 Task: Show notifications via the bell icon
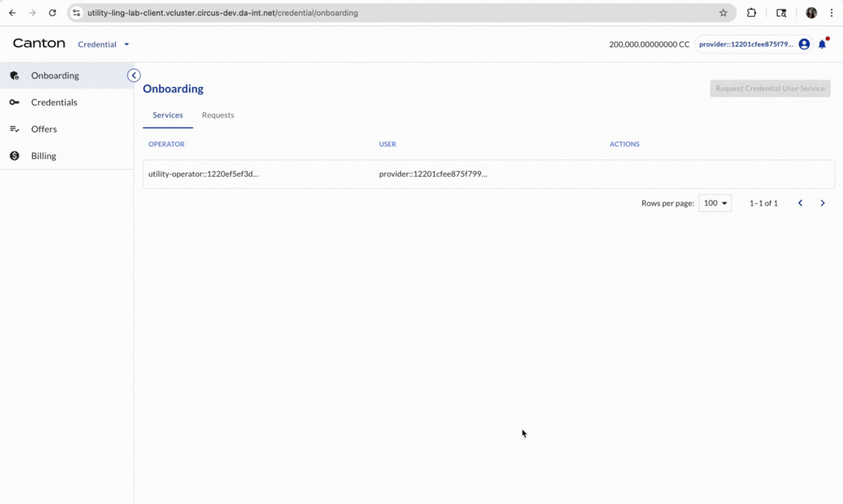pos(821,44)
